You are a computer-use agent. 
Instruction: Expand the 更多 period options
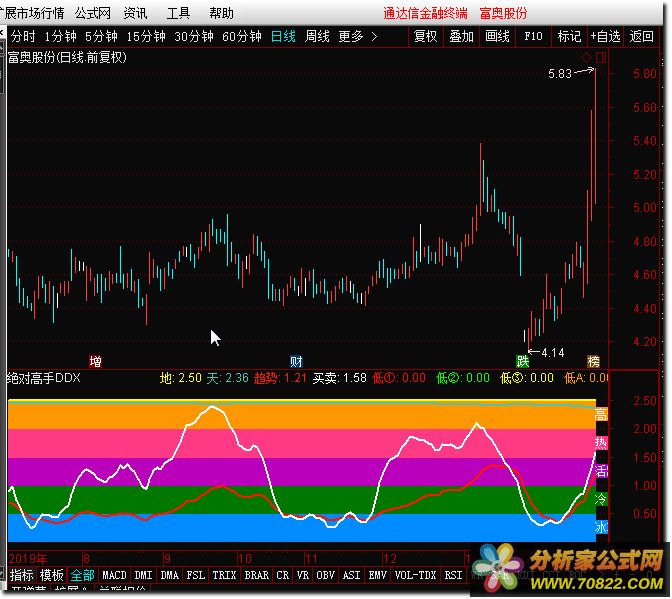pos(357,36)
